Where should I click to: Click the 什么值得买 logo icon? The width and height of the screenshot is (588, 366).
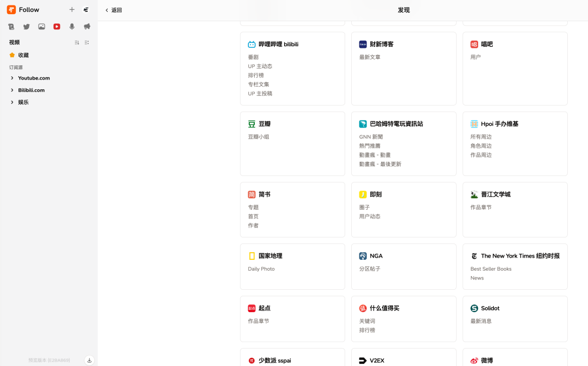click(x=363, y=308)
